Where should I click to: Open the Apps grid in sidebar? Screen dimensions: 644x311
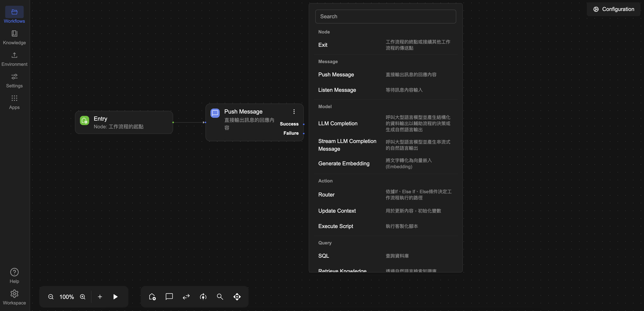click(14, 102)
